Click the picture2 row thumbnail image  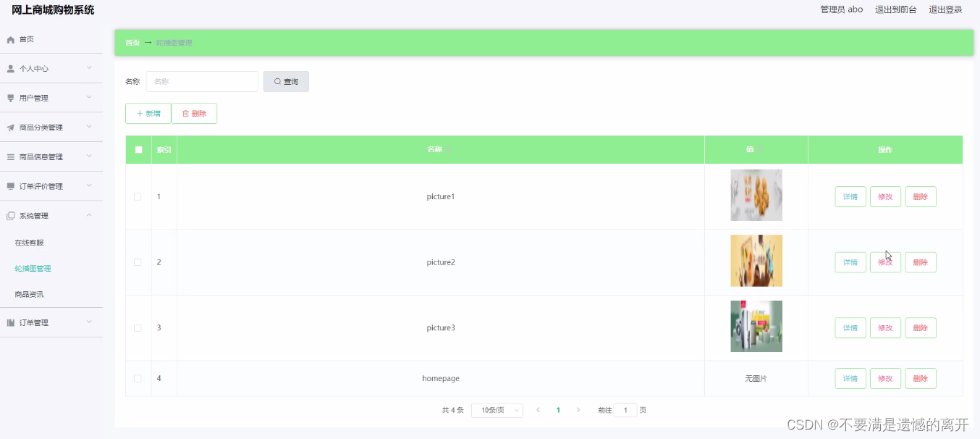[756, 261]
